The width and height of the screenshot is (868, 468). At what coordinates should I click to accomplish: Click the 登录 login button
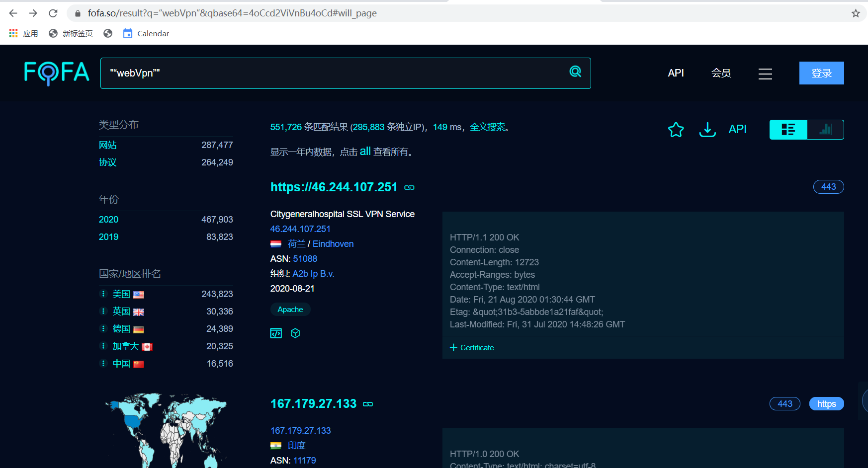[x=821, y=73]
